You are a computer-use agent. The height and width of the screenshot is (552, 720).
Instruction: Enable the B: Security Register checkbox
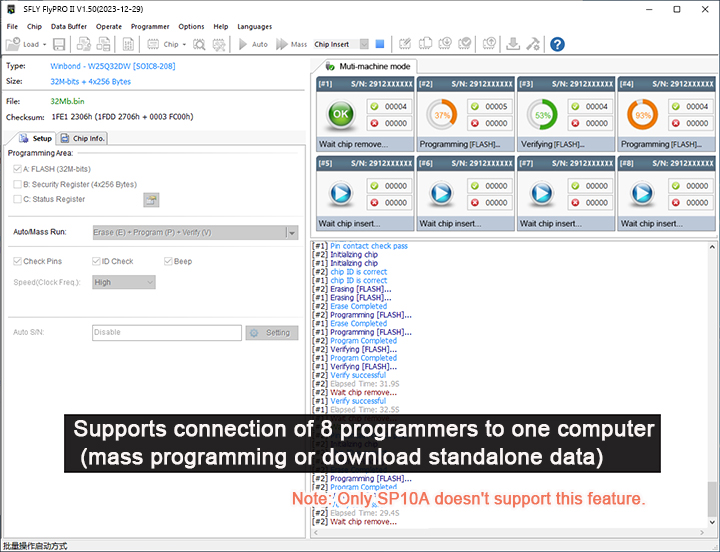pyautogui.click(x=17, y=184)
